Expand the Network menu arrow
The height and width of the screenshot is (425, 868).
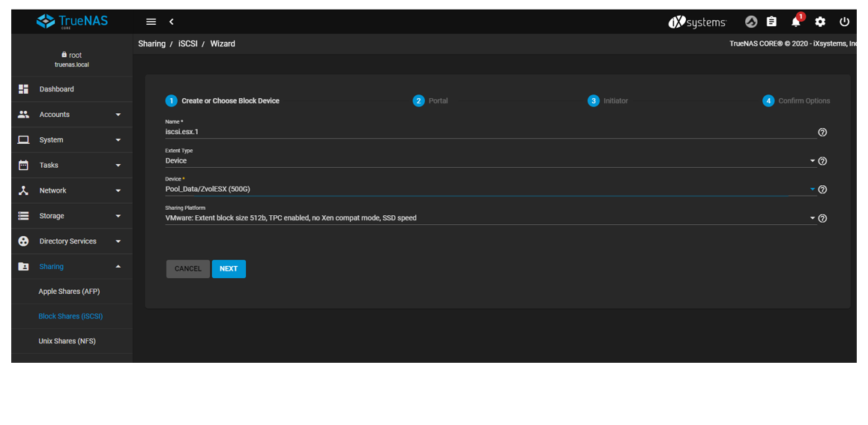coord(118,190)
